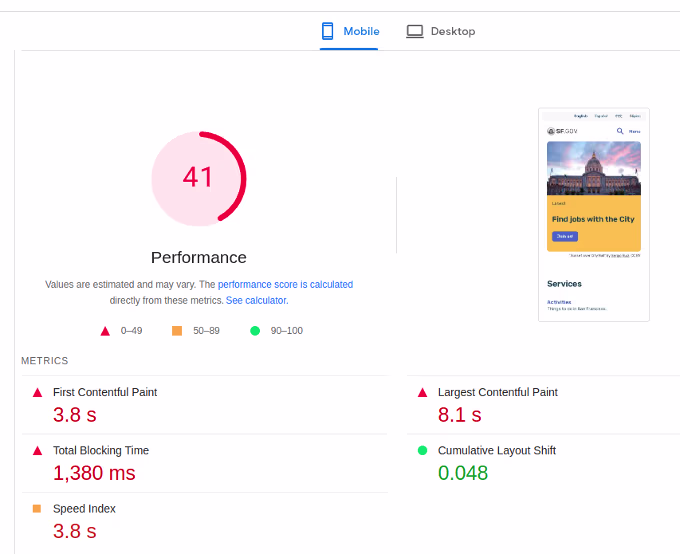Click the First Contentful Paint value 3.8 s

coord(75,415)
